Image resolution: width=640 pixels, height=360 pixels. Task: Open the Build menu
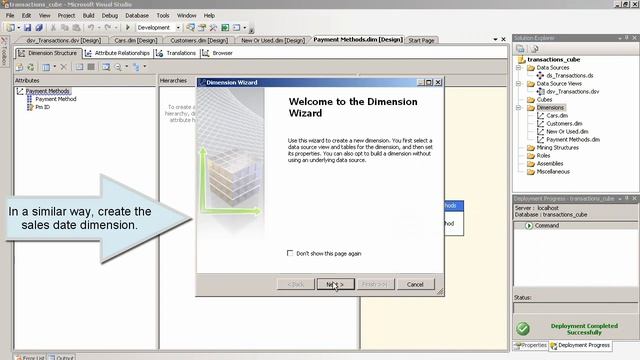[x=88, y=16]
